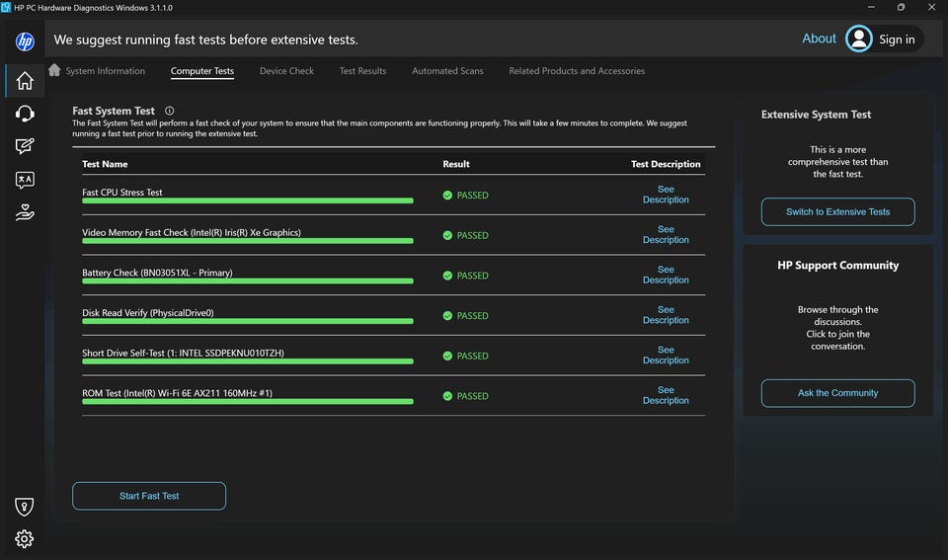
Task: Select the Computer Tests tab
Action: point(201,71)
